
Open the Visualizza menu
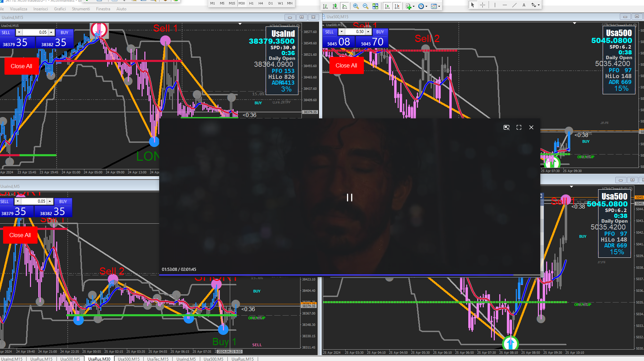[x=19, y=9]
